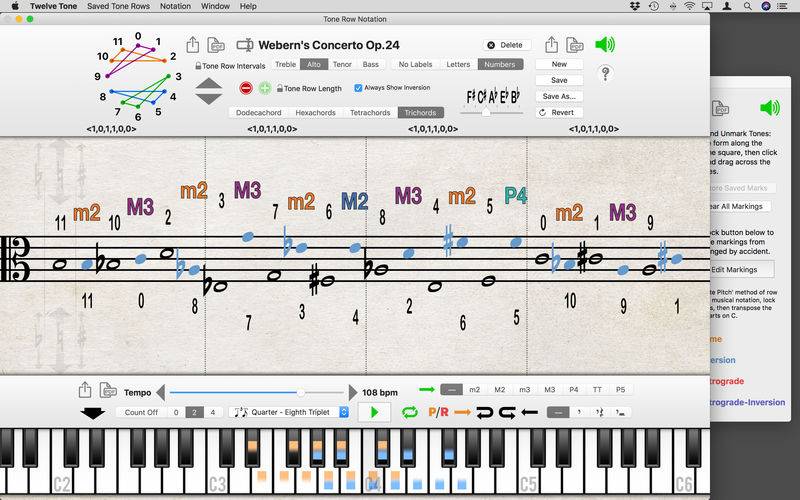Click the green plus tone row length button

265,88
